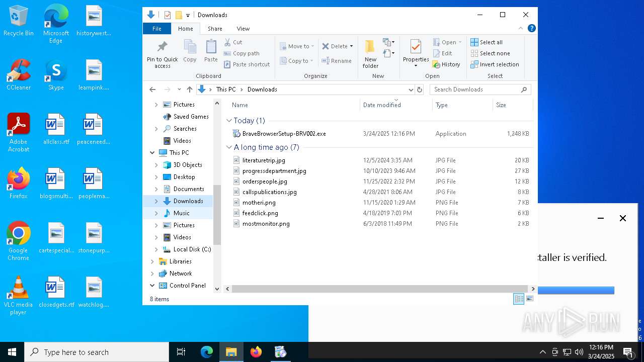Select Documents in navigation tree

(x=189, y=189)
